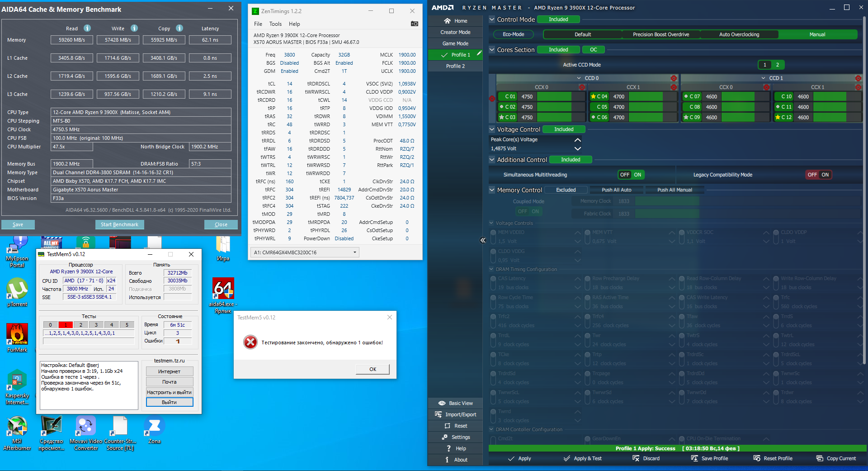The width and height of the screenshot is (868, 471).
Task: Open the Zona desktop icon
Action: tap(154, 430)
